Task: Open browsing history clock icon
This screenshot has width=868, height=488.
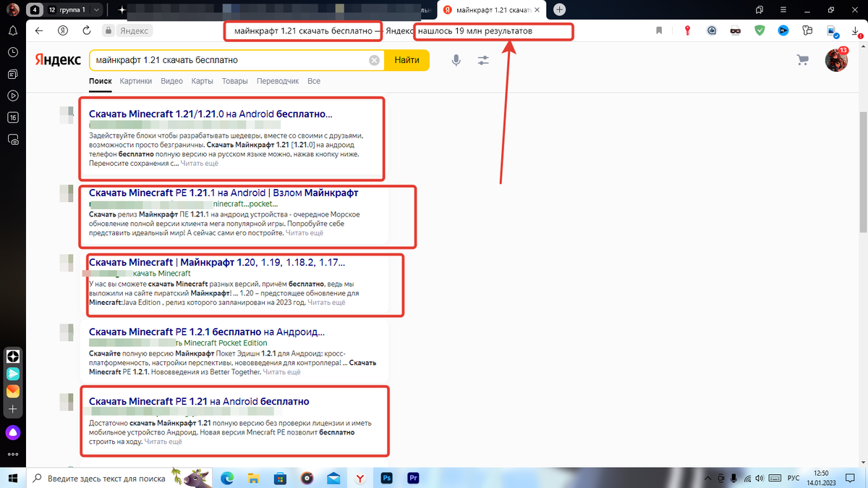Action: click(13, 53)
